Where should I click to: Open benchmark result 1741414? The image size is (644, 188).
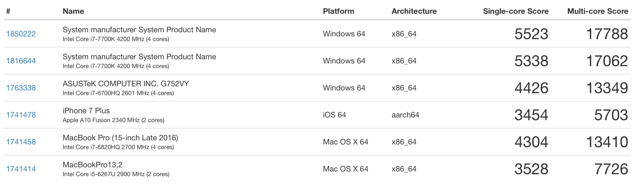coord(21,169)
